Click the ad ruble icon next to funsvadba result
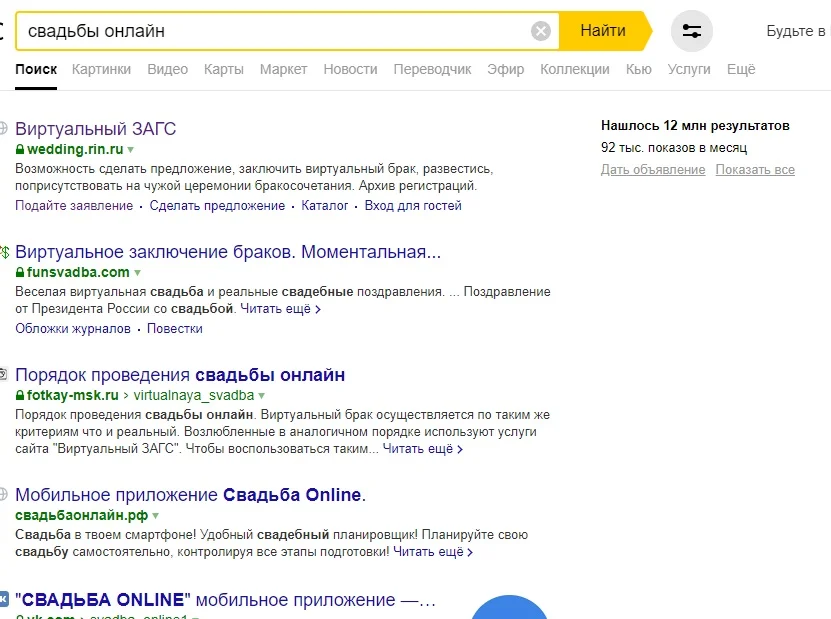Screen dimensions: 831x619 click(x=6, y=251)
